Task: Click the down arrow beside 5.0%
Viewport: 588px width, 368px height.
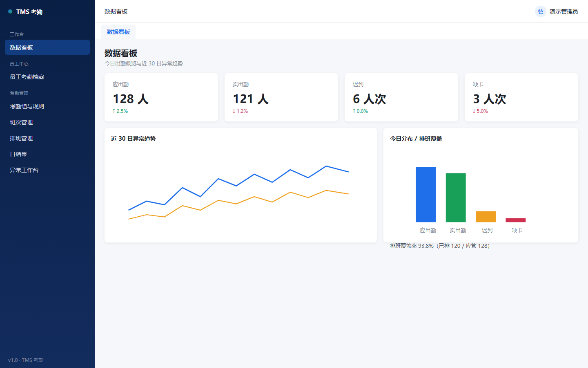Action: pos(474,111)
